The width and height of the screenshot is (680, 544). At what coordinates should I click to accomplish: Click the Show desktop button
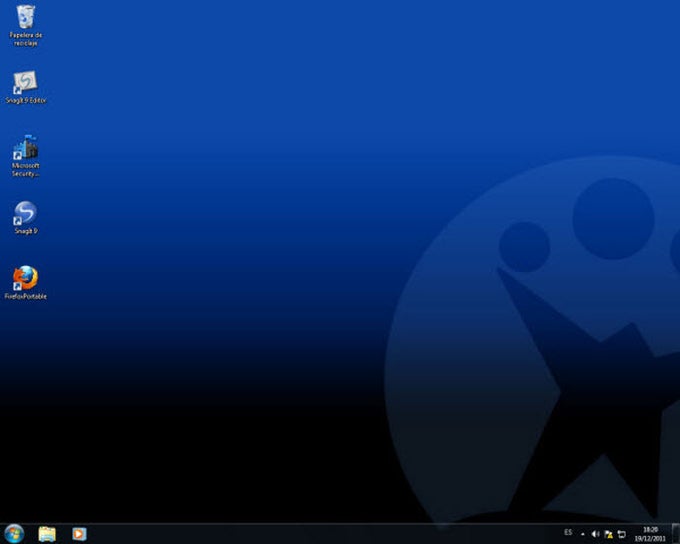point(676,534)
